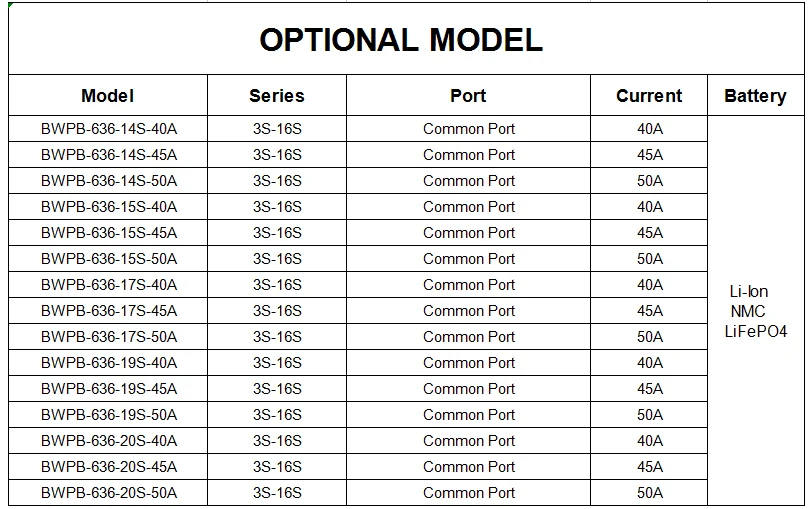
Task: Click the BWPB-636-15S-45A model cell
Action: coord(109,233)
